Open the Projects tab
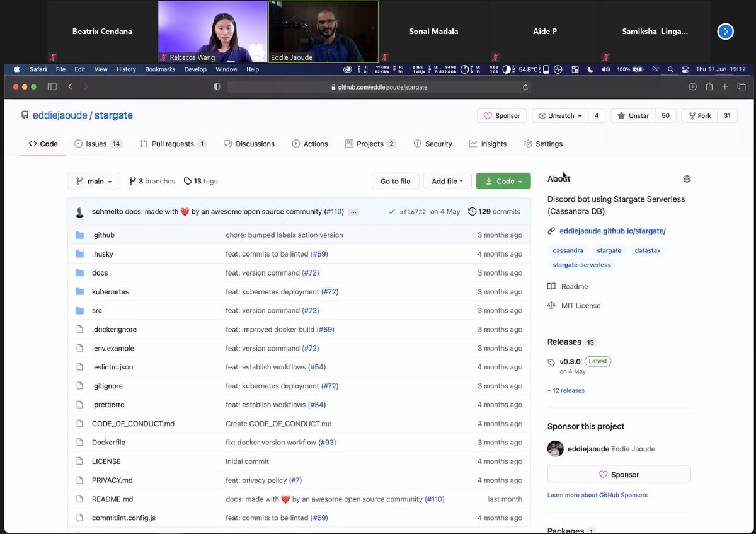Image resolution: width=756 pixels, height=534 pixels. coord(370,144)
